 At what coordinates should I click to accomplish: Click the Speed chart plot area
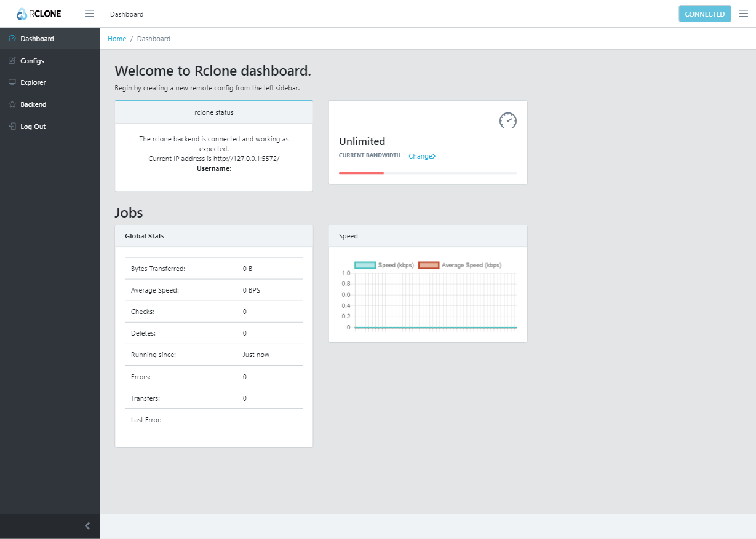click(435, 301)
